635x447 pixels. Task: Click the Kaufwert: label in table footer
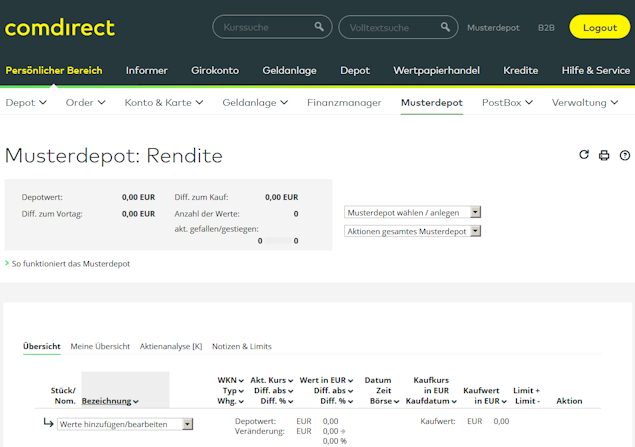(438, 421)
